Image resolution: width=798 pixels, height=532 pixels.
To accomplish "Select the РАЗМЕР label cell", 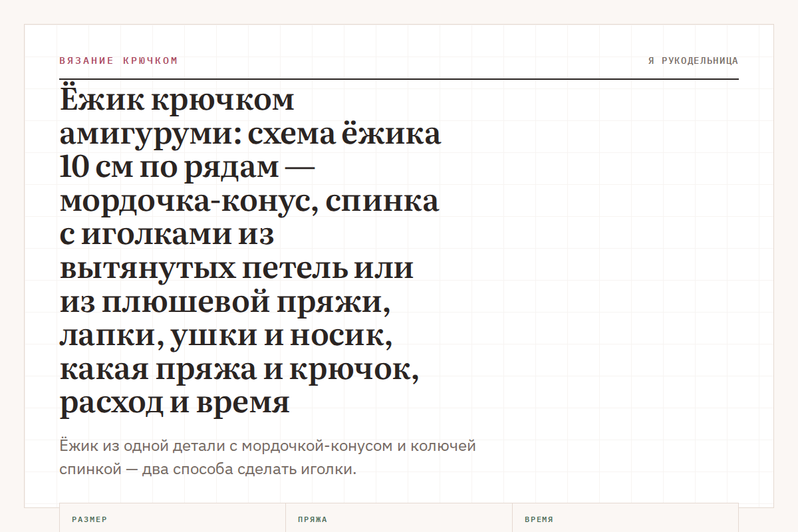I will tap(173, 518).
